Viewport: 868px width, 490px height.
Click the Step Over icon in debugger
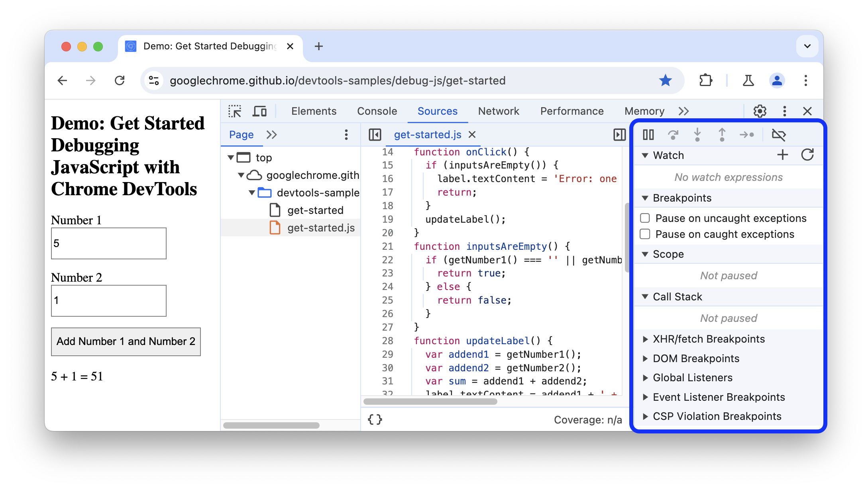(672, 134)
